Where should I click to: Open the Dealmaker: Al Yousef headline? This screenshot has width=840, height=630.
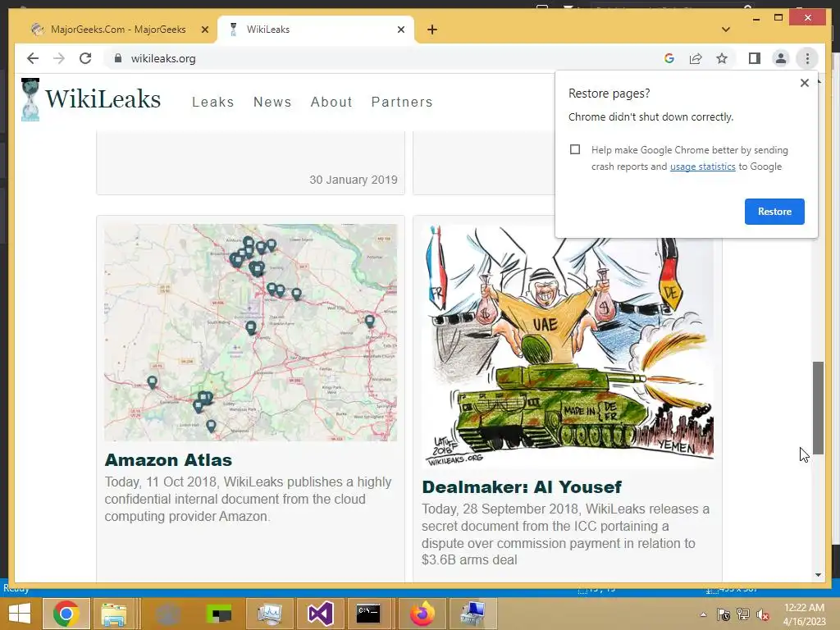coord(522,486)
